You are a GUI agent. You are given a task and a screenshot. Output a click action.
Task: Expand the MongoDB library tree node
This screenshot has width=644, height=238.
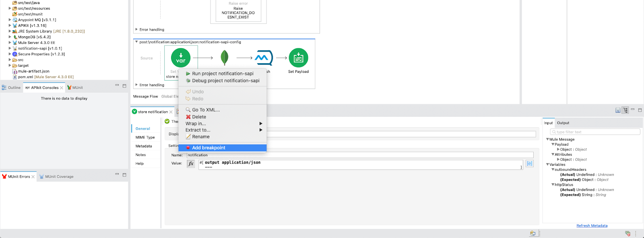[10, 37]
